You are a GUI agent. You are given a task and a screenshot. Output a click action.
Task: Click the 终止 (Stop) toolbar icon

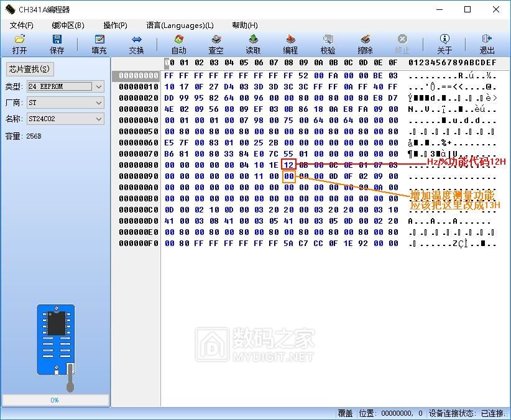point(402,44)
